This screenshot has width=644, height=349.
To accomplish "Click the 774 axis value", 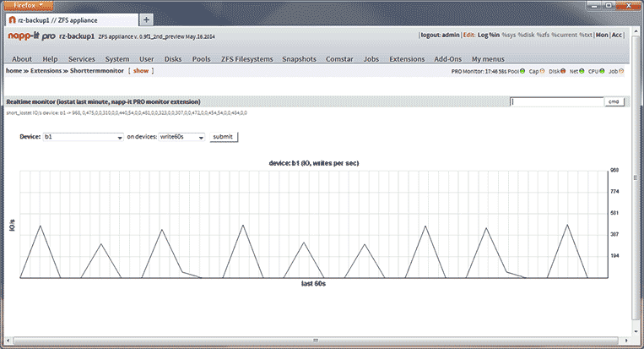I will 614,192.
